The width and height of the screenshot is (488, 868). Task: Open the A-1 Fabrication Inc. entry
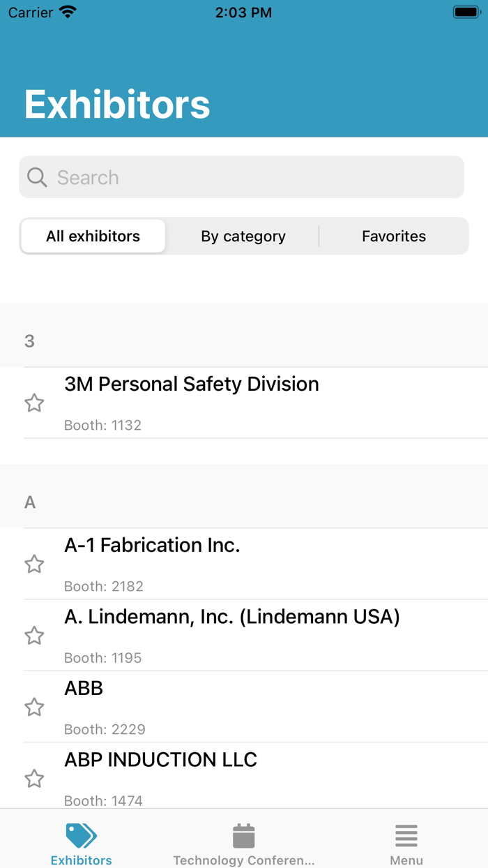[153, 546]
